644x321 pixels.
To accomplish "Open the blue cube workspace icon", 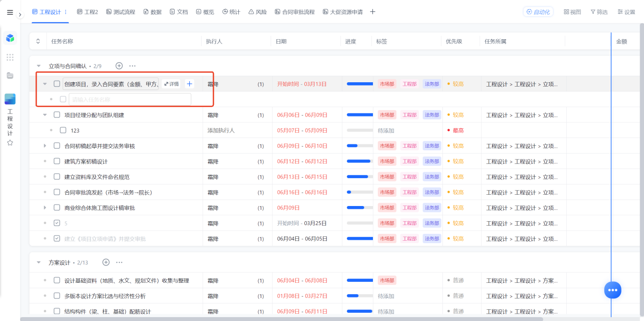I will point(10,38).
